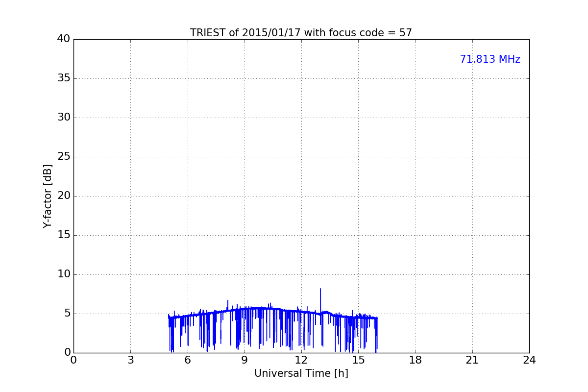The width and height of the screenshot is (588, 392).
Task: Click the y-axis tick label "10"
Action: pos(64,274)
